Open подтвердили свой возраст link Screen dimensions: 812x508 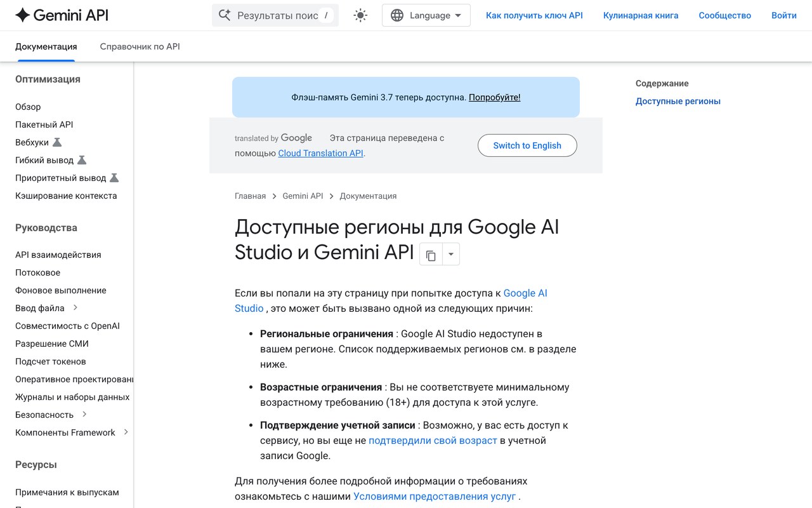point(433,440)
